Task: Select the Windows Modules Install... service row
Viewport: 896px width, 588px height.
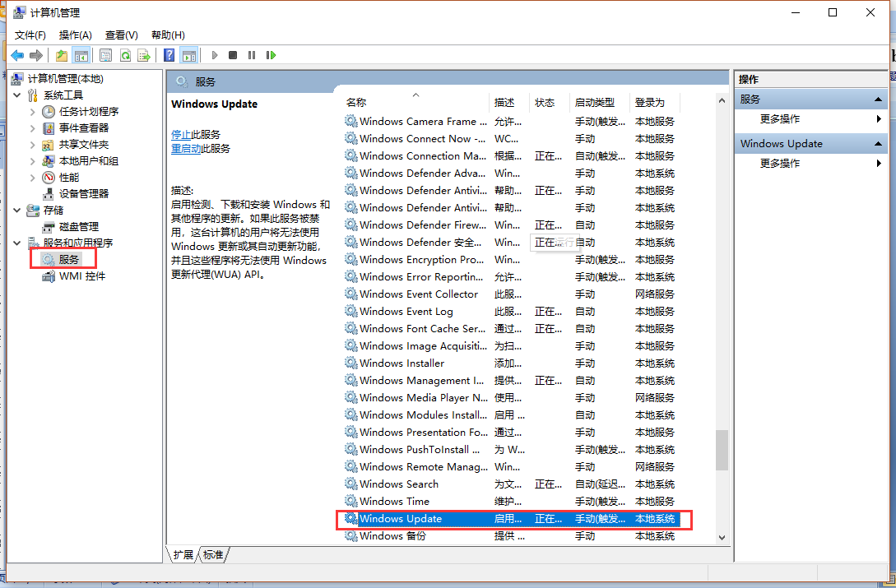Action: [x=512, y=415]
